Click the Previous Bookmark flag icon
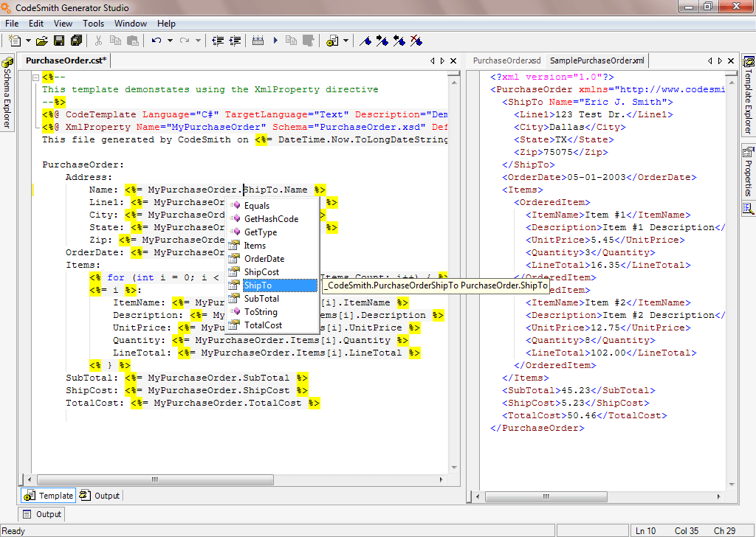Screen dimensions: 756x537 click(x=399, y=41)
